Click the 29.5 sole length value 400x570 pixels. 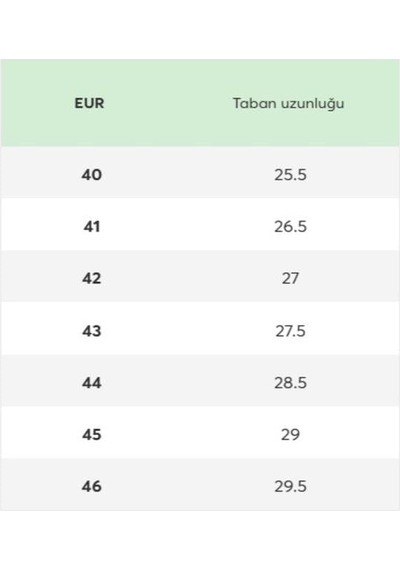tap(290, 486)
